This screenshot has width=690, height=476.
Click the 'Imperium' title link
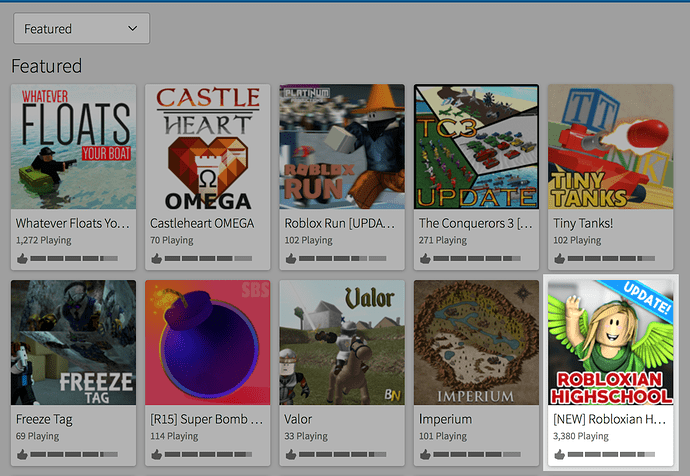(x=445, y=419)
